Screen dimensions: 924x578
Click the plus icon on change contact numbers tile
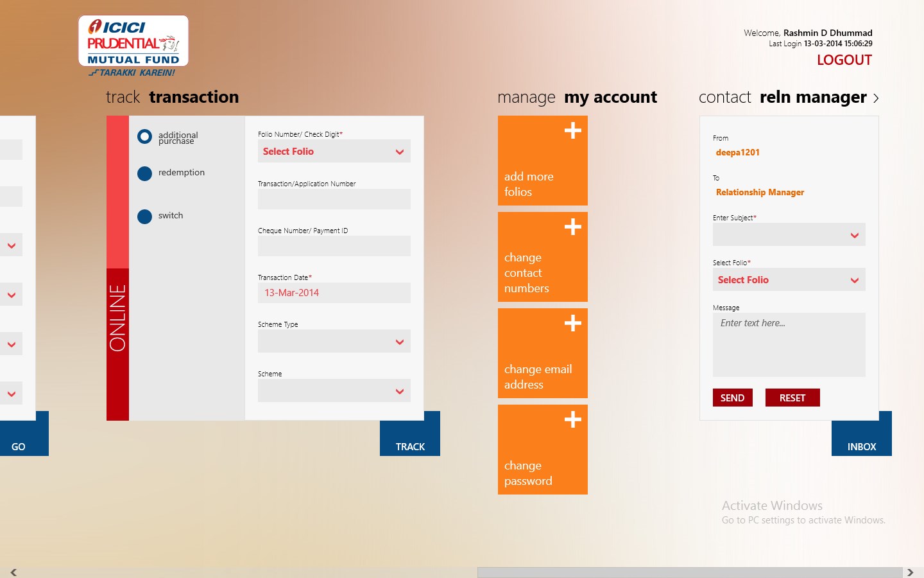(572, 227)
